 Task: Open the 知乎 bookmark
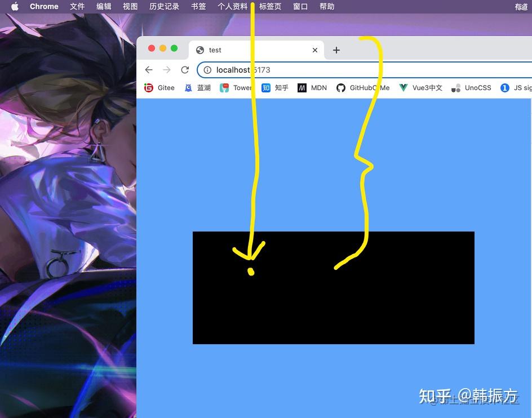coord(275,88)
